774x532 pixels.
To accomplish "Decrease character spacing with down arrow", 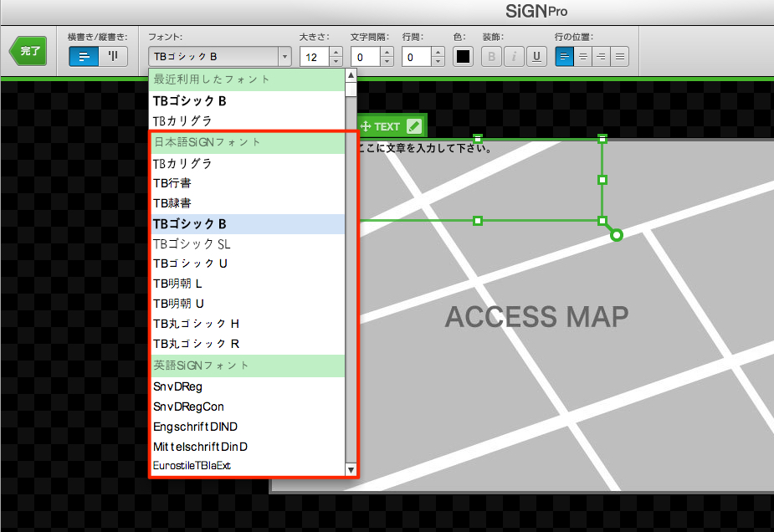I will click(387, 62).
